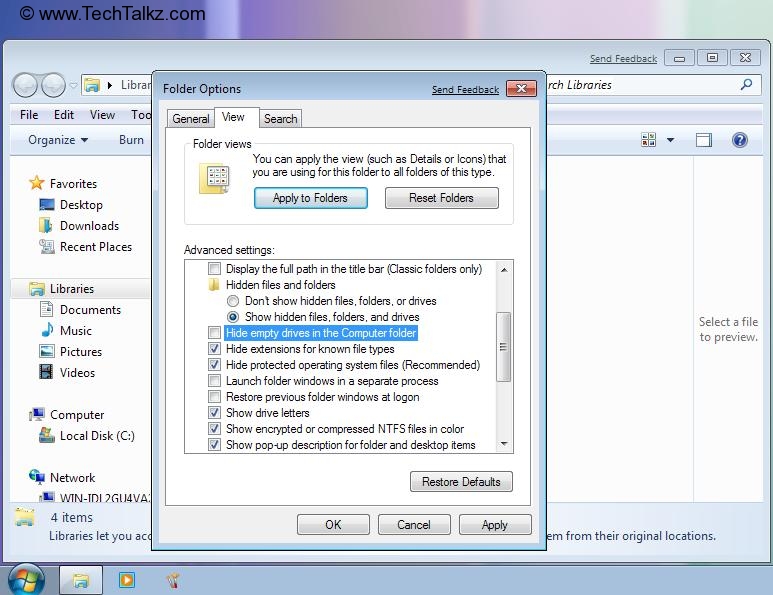This screenshot has width=773, height=595.
Task: Switch to the View tab
Action: 233,117
